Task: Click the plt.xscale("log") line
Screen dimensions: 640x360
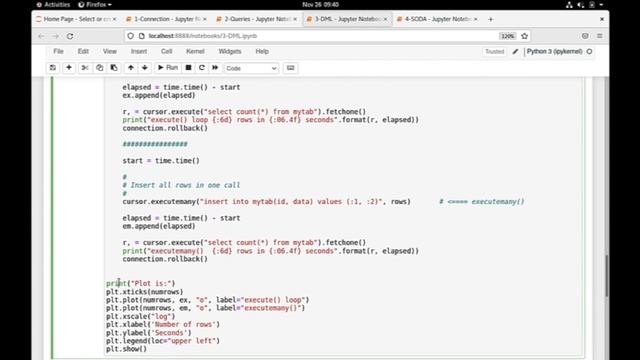Action: [140, 316]
